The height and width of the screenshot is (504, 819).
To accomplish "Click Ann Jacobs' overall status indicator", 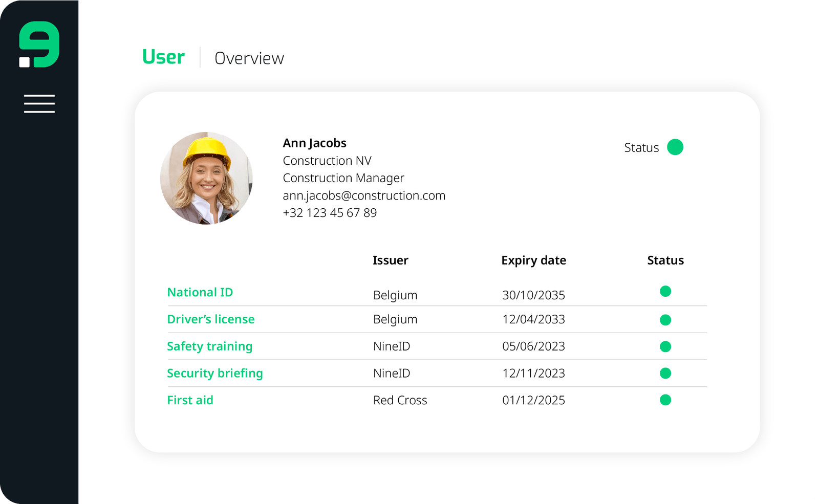I will coord(675,147).
